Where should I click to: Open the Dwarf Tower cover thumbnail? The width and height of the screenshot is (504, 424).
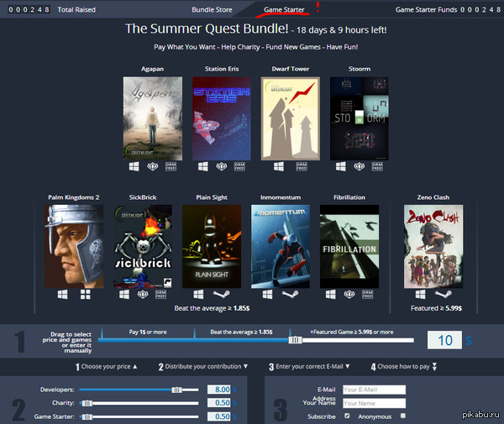[291, 118]
